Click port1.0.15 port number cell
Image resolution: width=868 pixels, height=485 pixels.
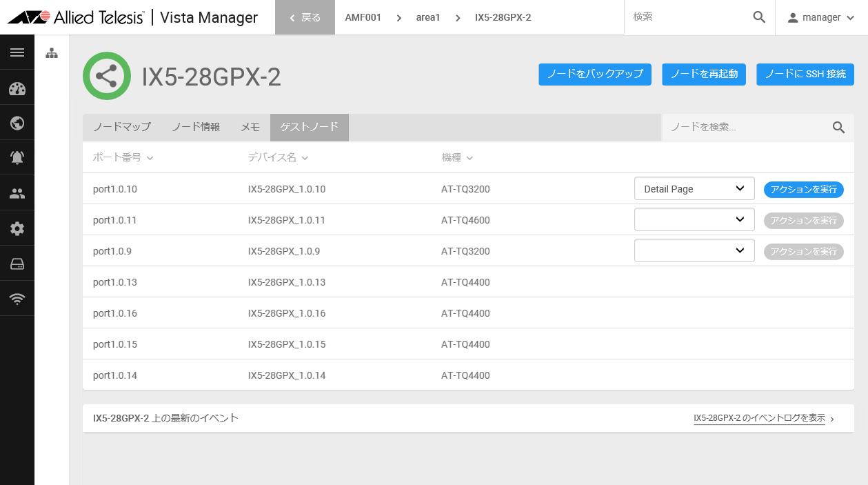(115, 344)
